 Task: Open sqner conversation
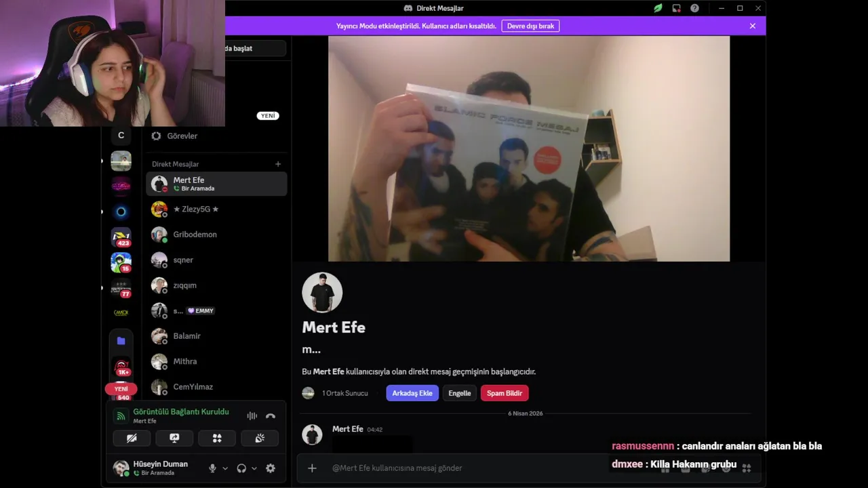(x=216, y=260)
